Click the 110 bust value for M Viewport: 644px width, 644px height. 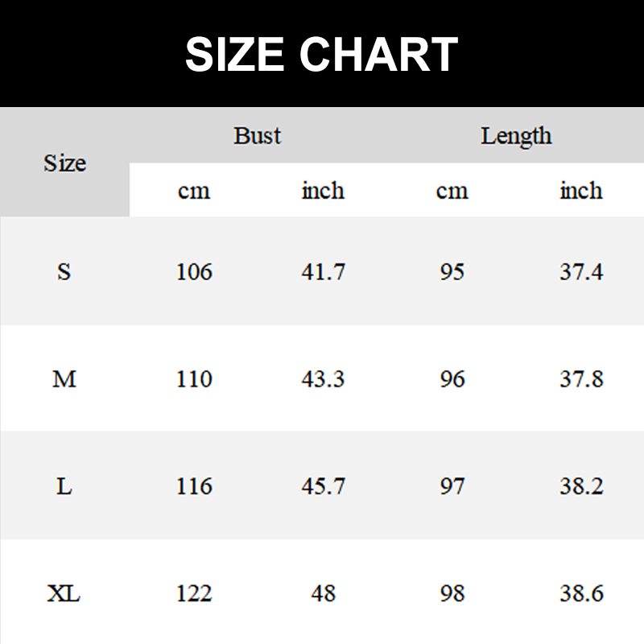pos(194,379)
